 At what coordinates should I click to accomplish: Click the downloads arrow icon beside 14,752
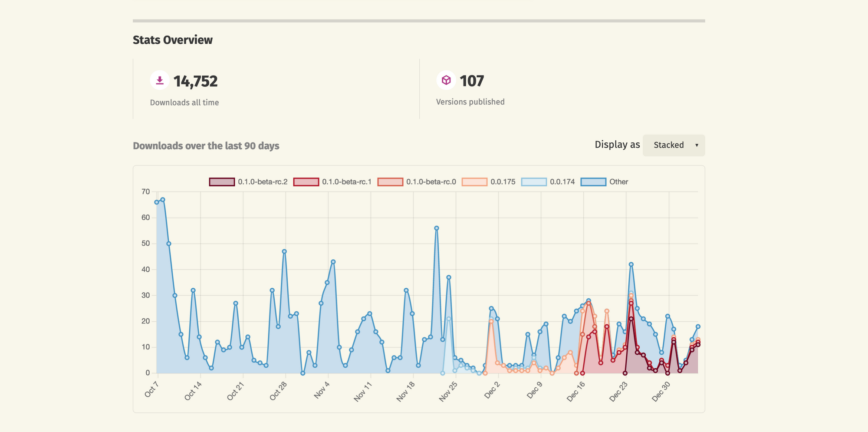point(160,80)
